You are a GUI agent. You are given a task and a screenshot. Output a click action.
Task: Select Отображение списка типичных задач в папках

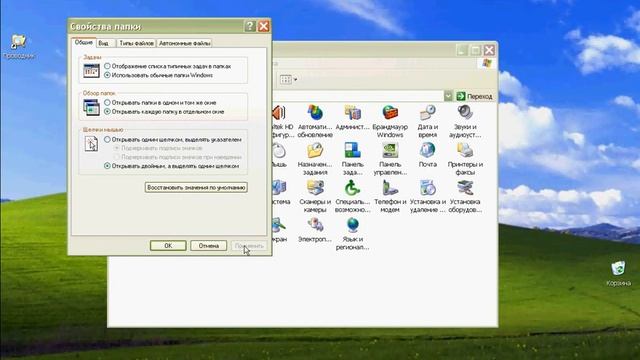pyautogui.click(x=167, y=66)
